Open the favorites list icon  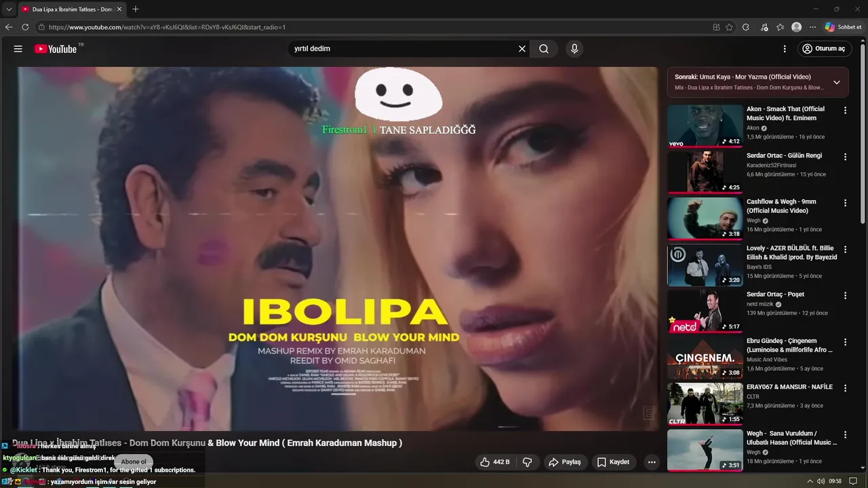click(781, 27)
